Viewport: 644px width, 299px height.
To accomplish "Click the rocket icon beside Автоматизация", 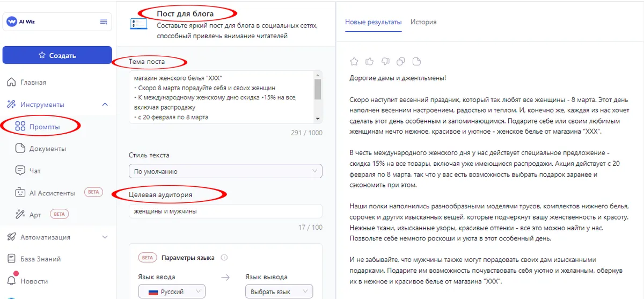I will 11,237.
